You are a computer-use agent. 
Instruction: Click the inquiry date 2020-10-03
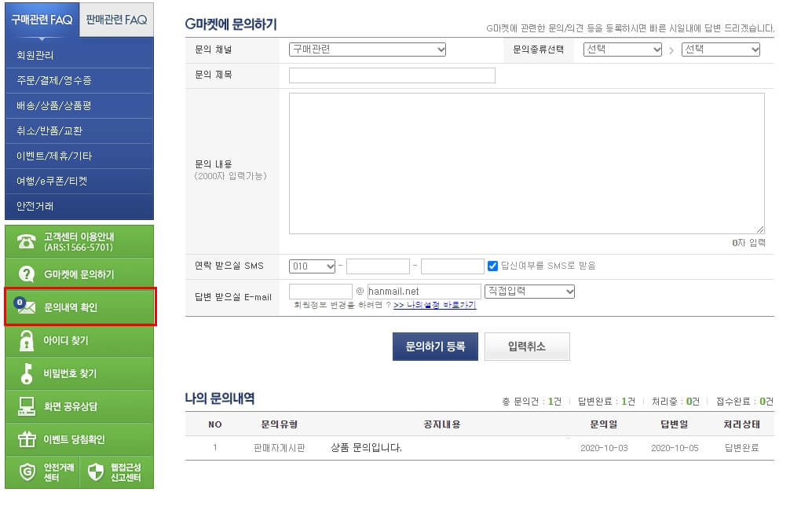coord(604,448)
